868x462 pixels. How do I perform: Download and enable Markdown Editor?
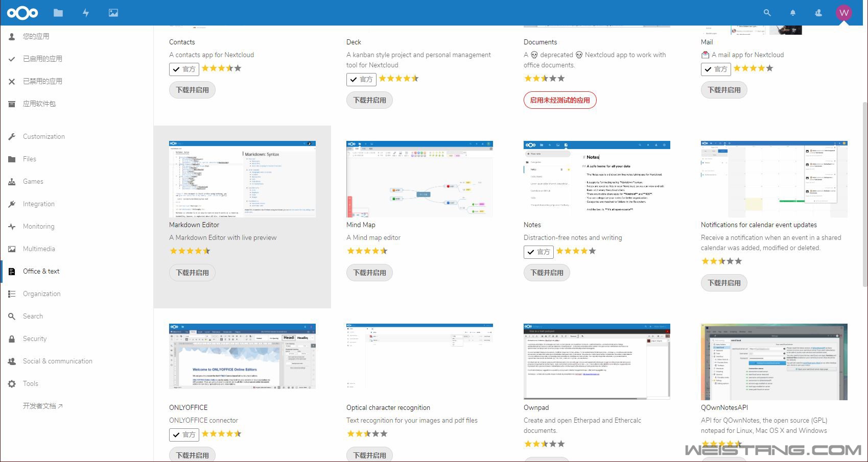pyautogui.click(x=192, y=273)
